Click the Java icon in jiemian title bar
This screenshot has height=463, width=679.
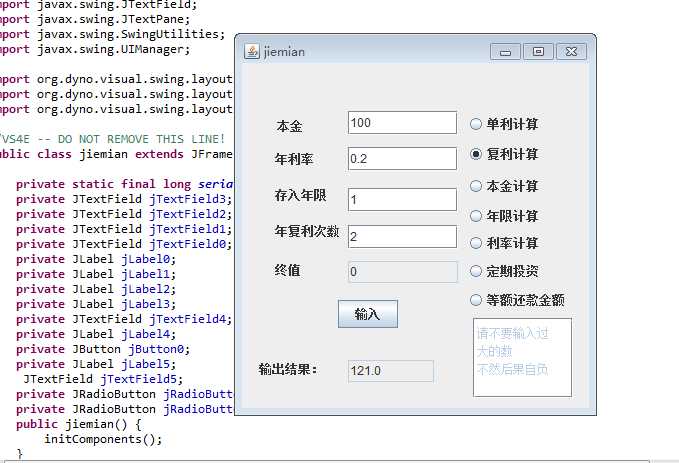point(252,52)
